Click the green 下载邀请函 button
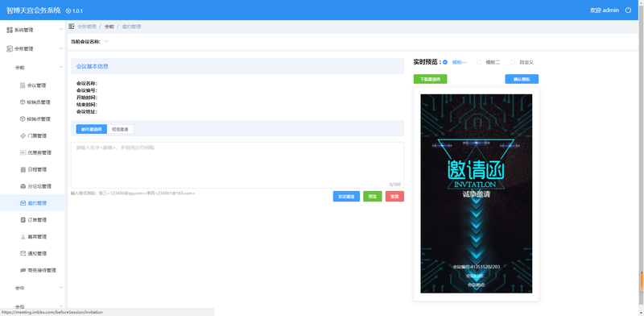 pos(430,79)
